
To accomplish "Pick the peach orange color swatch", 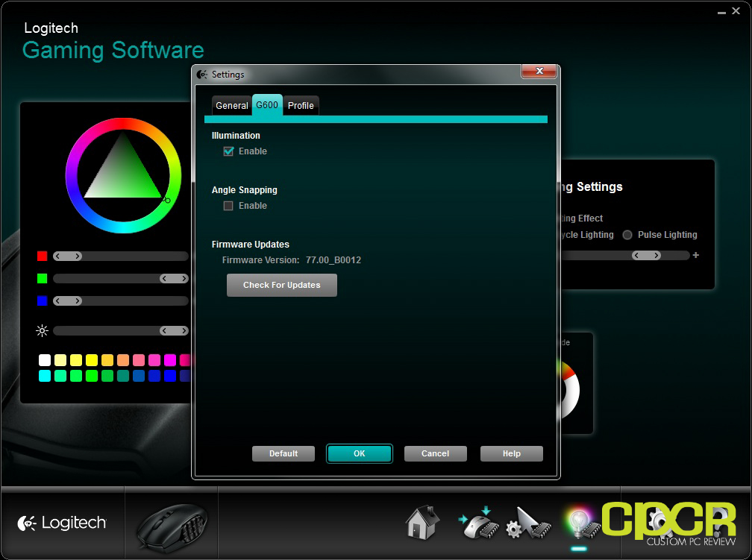I will point(123,360).
